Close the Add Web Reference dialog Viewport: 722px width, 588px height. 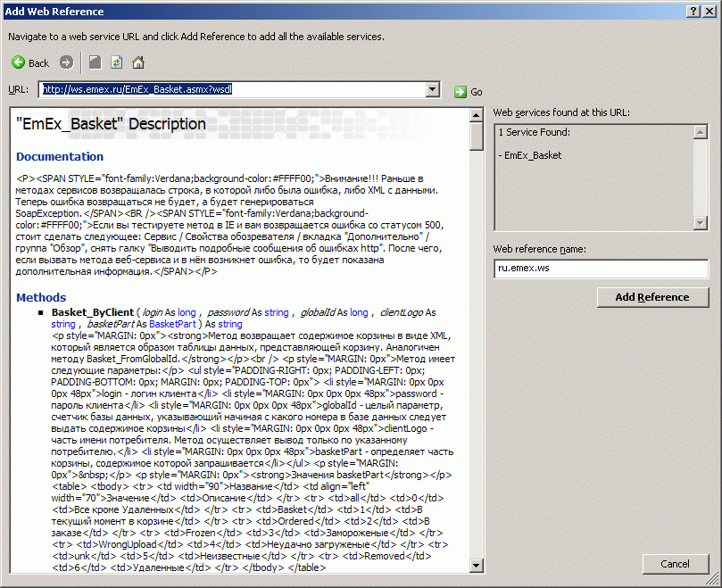[x=710, y=12]
